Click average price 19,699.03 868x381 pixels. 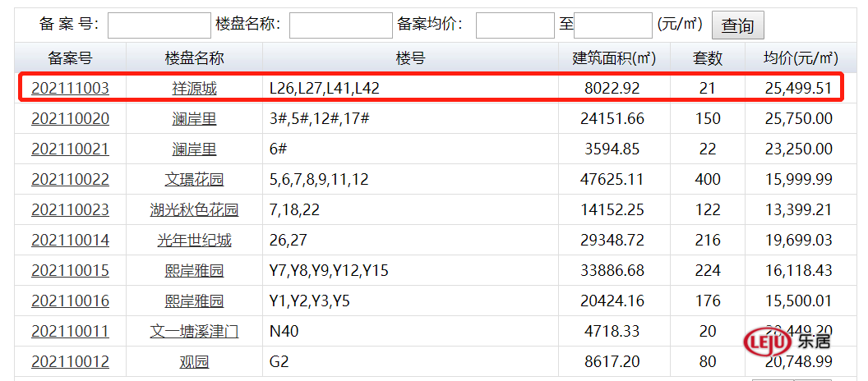click(x=799, y=241)
